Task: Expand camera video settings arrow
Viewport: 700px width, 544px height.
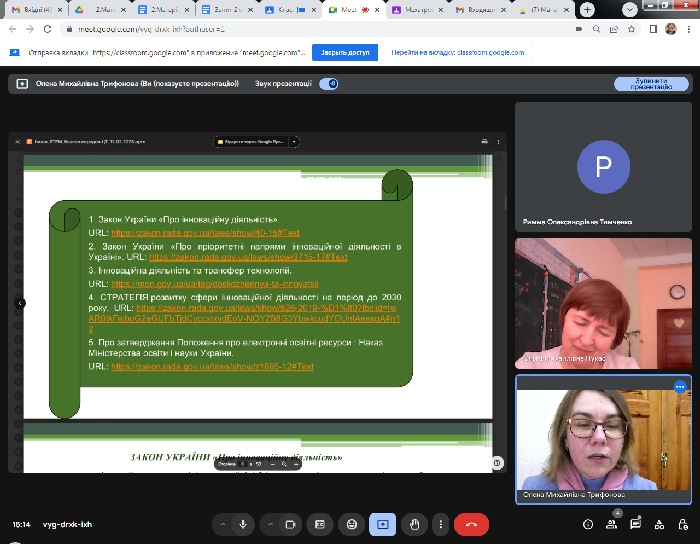Action: click(271, 524)
